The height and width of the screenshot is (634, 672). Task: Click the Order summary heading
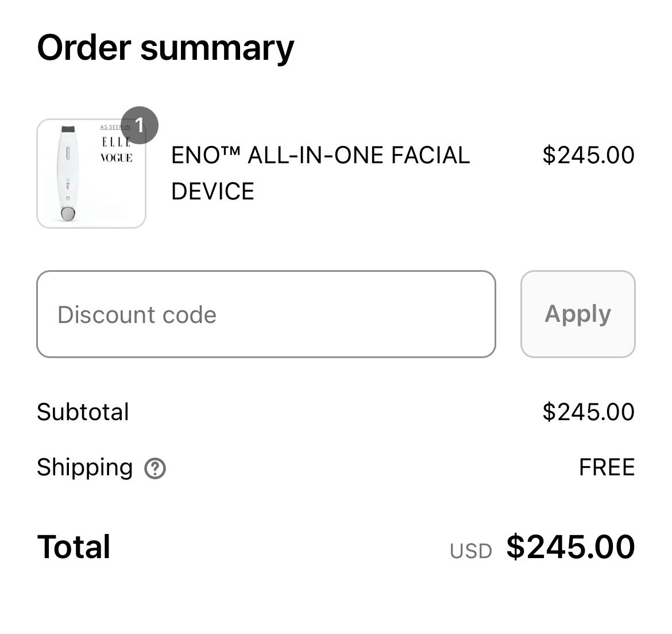click(x=165, y=48)
